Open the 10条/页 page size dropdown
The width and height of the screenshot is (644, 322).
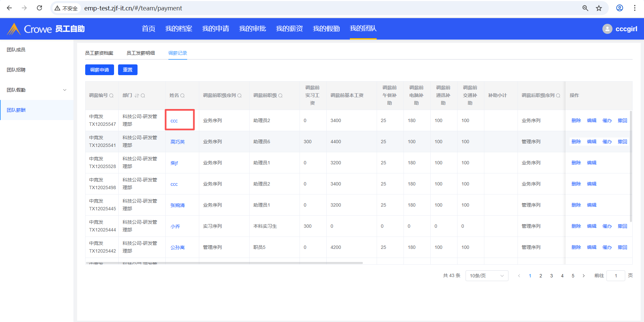tap(486, 276)
